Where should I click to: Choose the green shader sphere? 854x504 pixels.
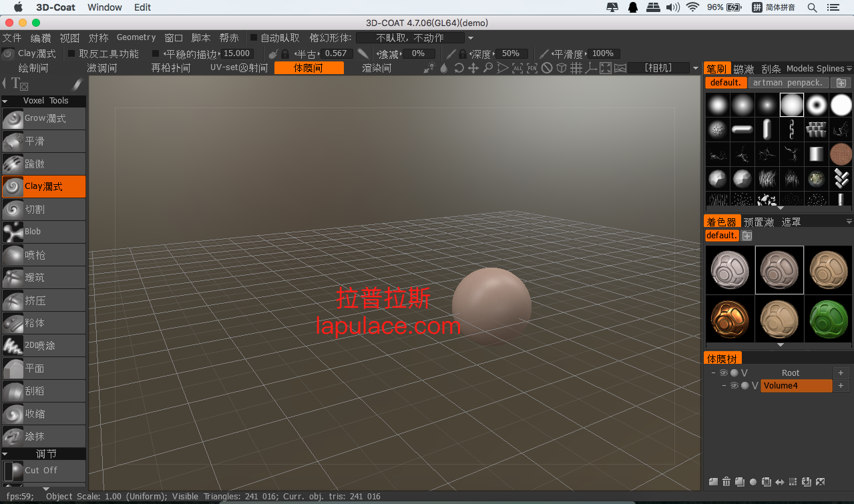[828, 319]
